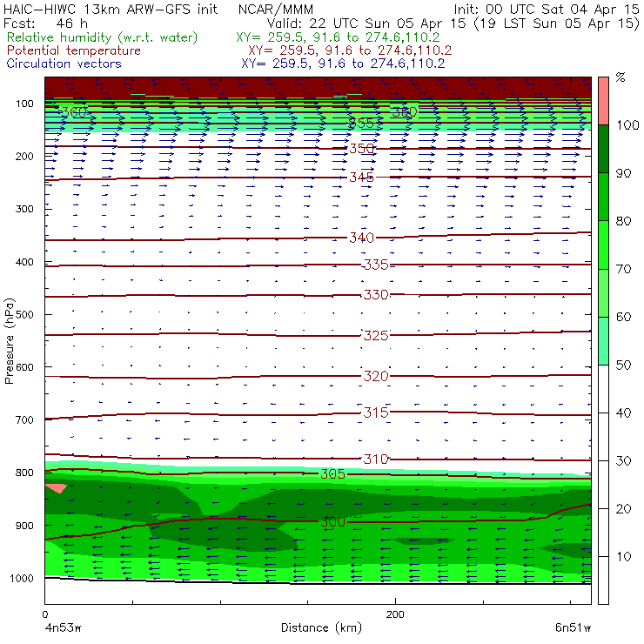Click the '6n51w' end location label
644x644 pixels.
coord(573,628)
